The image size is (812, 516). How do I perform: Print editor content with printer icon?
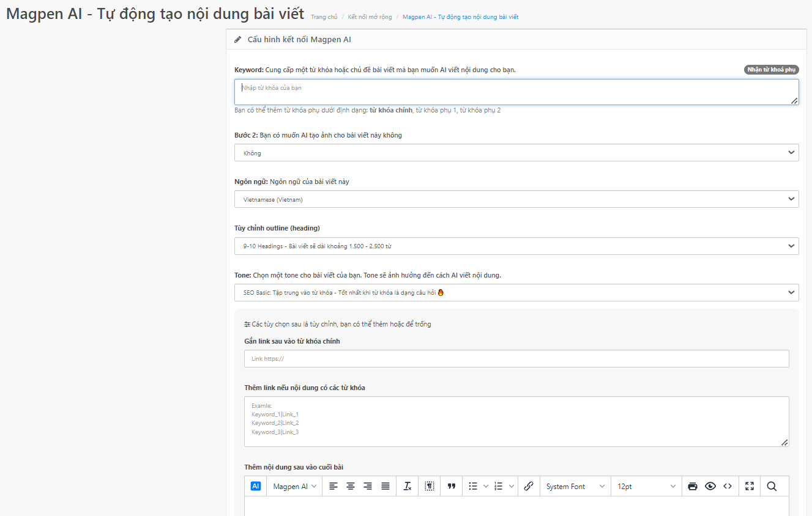(693, 486)
